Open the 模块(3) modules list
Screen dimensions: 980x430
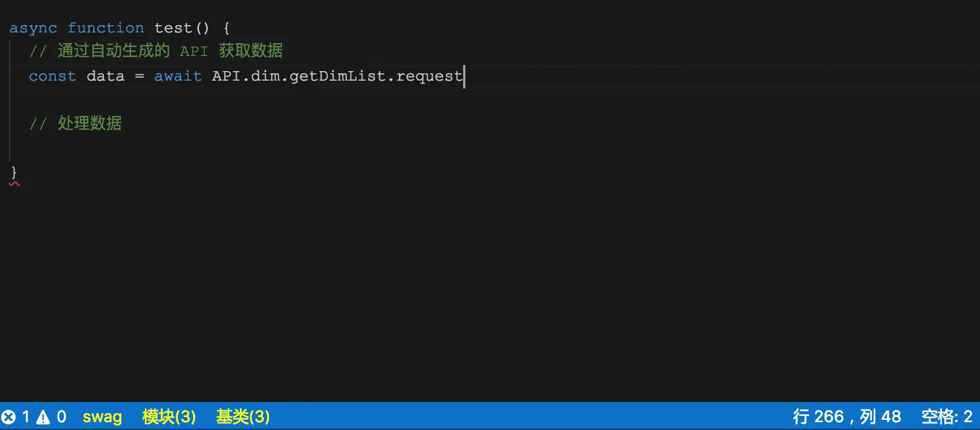click(169, 417)
